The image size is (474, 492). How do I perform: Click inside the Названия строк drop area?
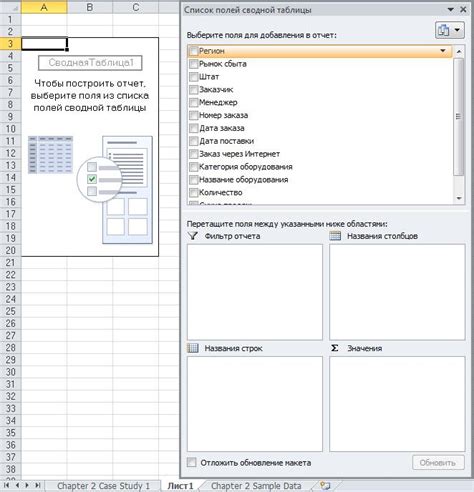click(255, 404)
